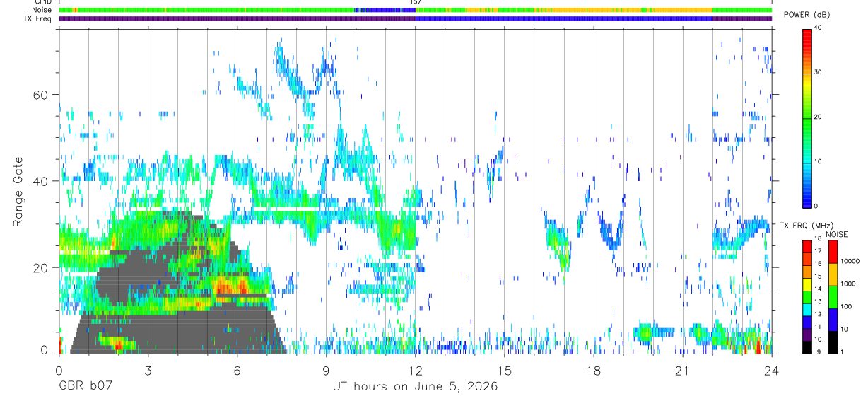The width and height of the screenshot is (868, 401).
Task: Click the TX Freq color strip above the plot
Action: (415, 18)
